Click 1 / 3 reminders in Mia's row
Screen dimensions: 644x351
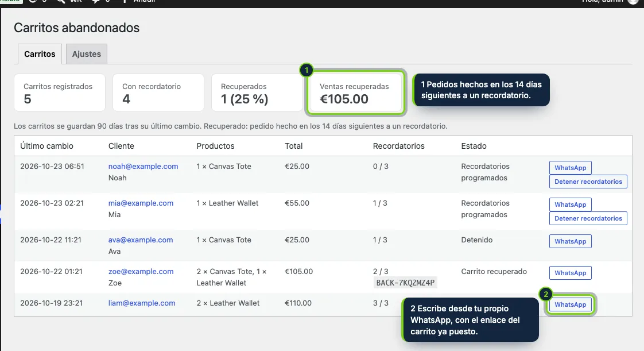click(380, 203)
